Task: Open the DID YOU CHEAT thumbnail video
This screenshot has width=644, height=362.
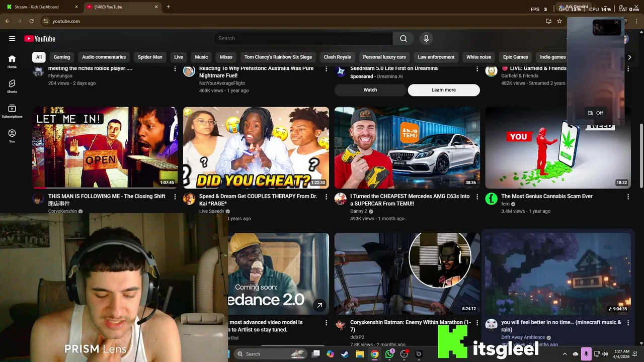Action: [256, 147]
